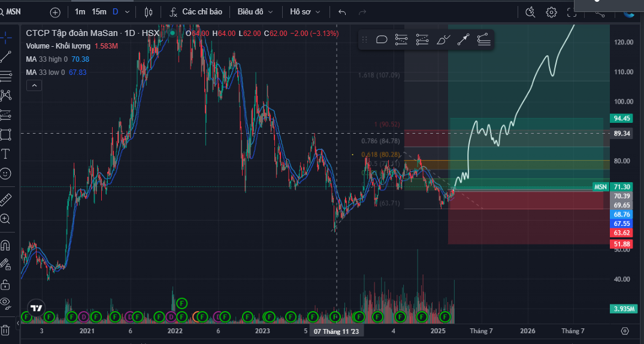The image size is (644, 344).
Task: Toggle magnet mode
Action: coord(5,246)
